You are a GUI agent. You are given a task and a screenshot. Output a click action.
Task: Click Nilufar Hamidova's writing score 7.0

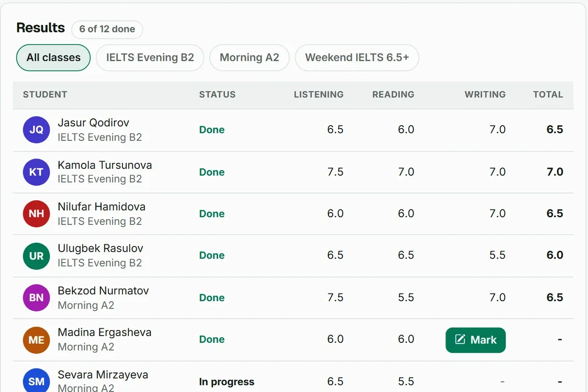click(497, 214)
